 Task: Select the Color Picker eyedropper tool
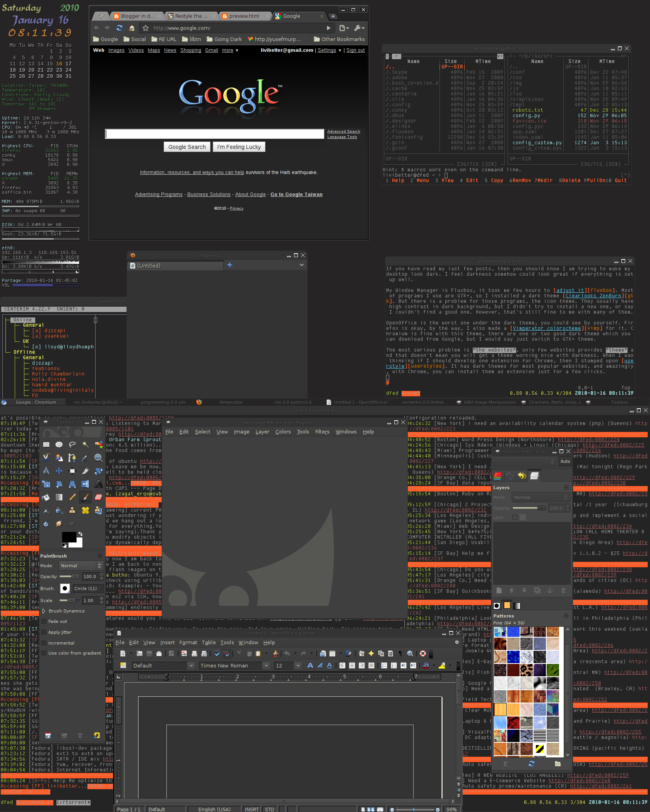[86, 458]
